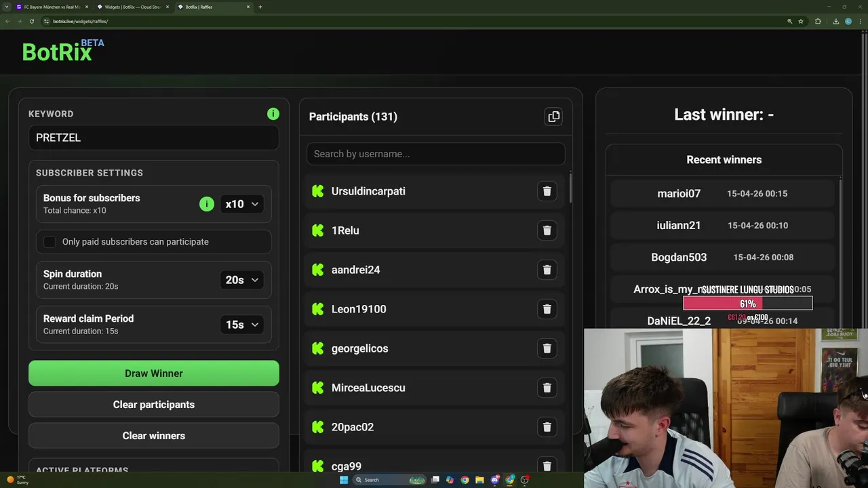The width and height of the screenshot is (868, 488).
Task: Click the Draw Winner button
Action: [x=154, y=373]
